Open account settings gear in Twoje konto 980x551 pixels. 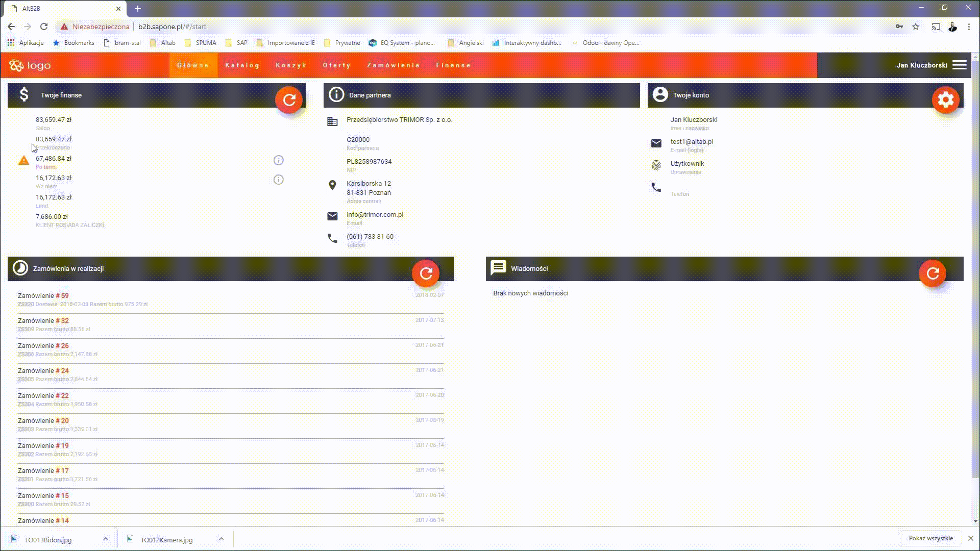(945, 99)
